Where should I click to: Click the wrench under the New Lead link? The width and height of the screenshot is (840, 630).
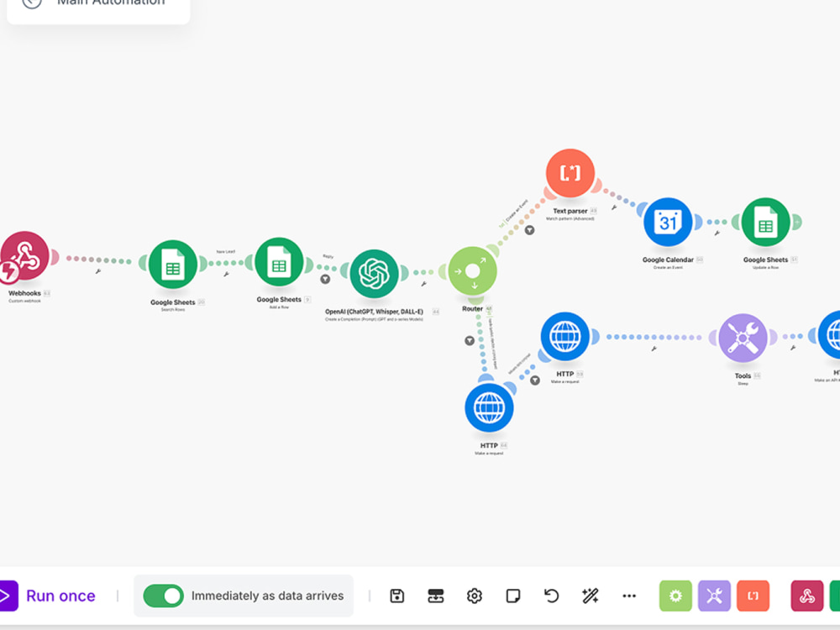pyautogui.click(x=226, y=275)
